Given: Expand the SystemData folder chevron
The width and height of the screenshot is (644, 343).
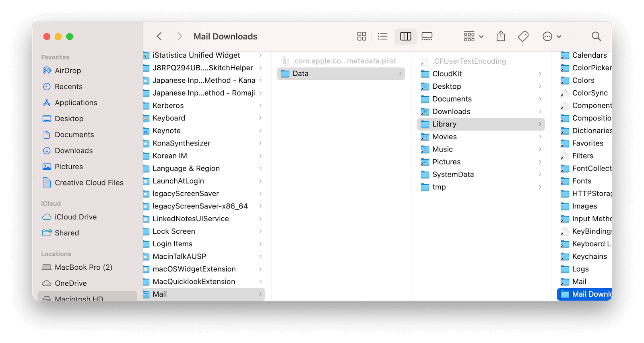Looking at the screenshot, I should (540, 175).
